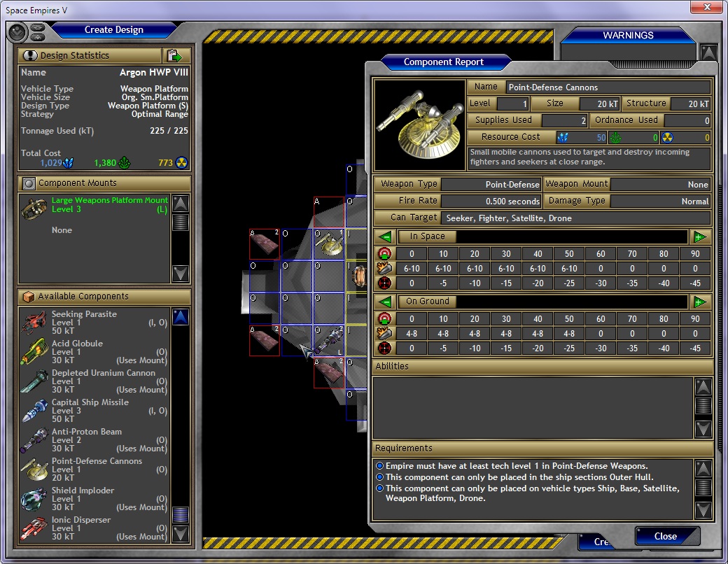
Task: Click the Component Mounts header icon
Action: point(29,183)
